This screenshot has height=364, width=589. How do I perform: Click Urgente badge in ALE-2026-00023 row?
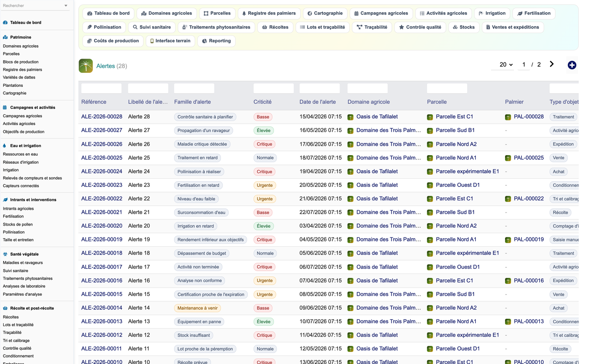coord(265,185)
